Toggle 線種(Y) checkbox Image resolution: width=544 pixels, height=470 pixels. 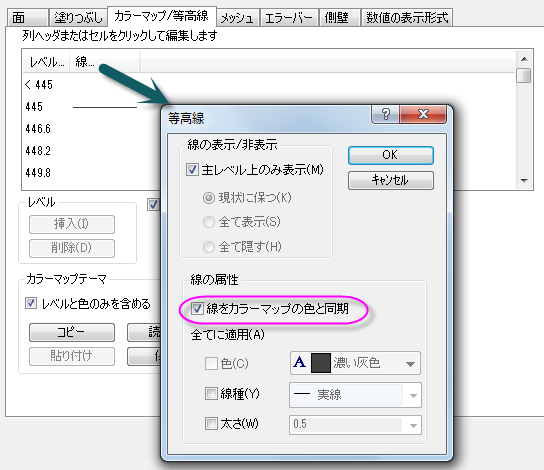[x=211, y=394]
